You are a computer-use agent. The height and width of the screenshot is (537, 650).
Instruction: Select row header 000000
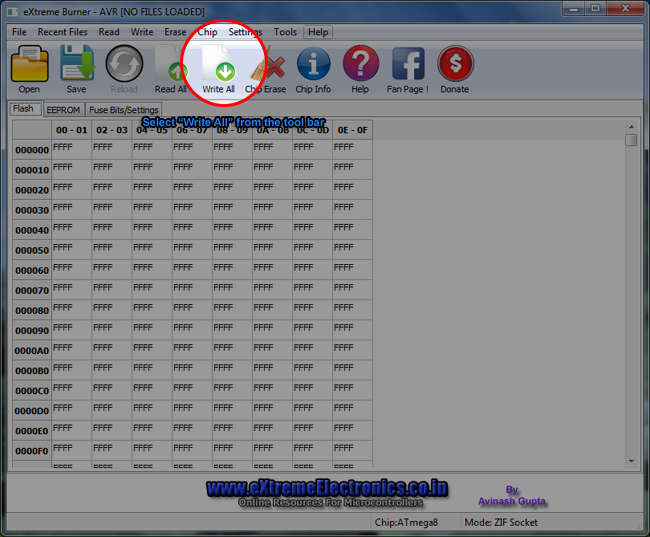pos(32,150)
